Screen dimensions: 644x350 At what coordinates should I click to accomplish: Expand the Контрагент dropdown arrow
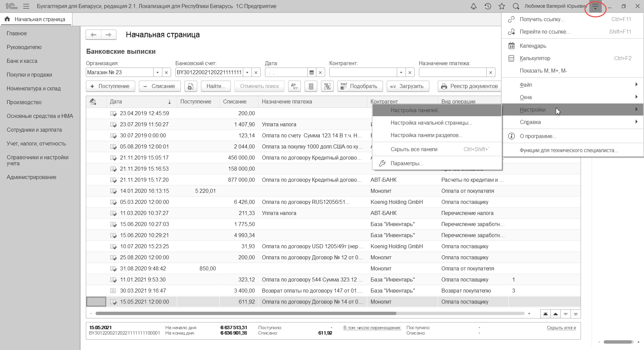401,73
